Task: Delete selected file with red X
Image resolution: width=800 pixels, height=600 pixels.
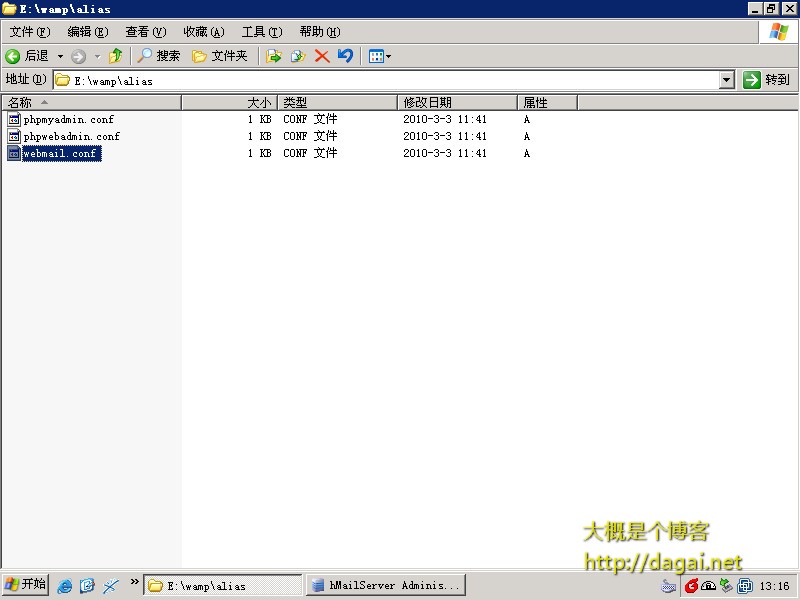Action: tap(322, 56)
